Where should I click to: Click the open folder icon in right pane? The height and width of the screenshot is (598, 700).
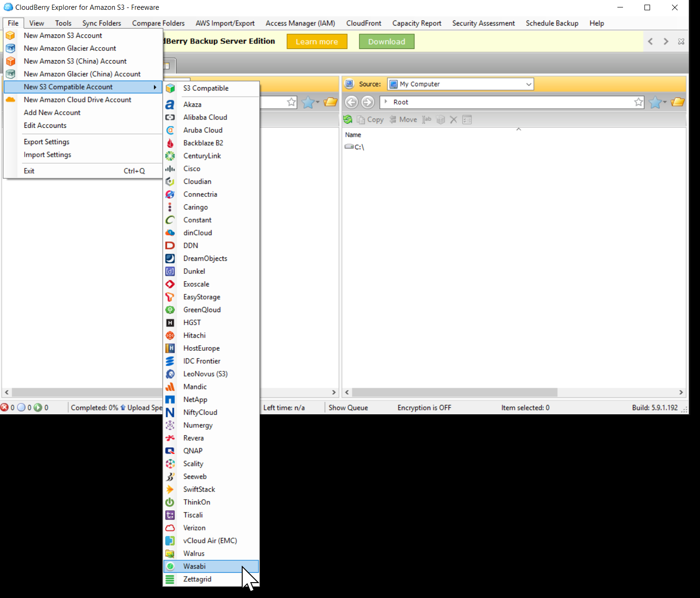[x=678, y=102]
